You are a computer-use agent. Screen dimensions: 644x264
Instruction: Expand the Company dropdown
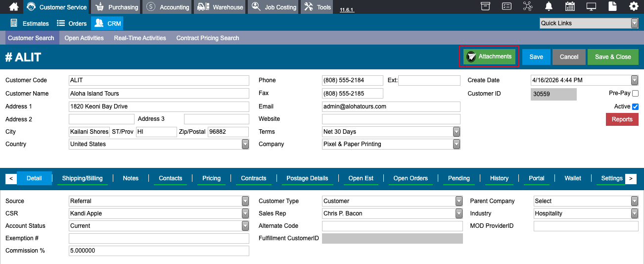tap(457, 144)
